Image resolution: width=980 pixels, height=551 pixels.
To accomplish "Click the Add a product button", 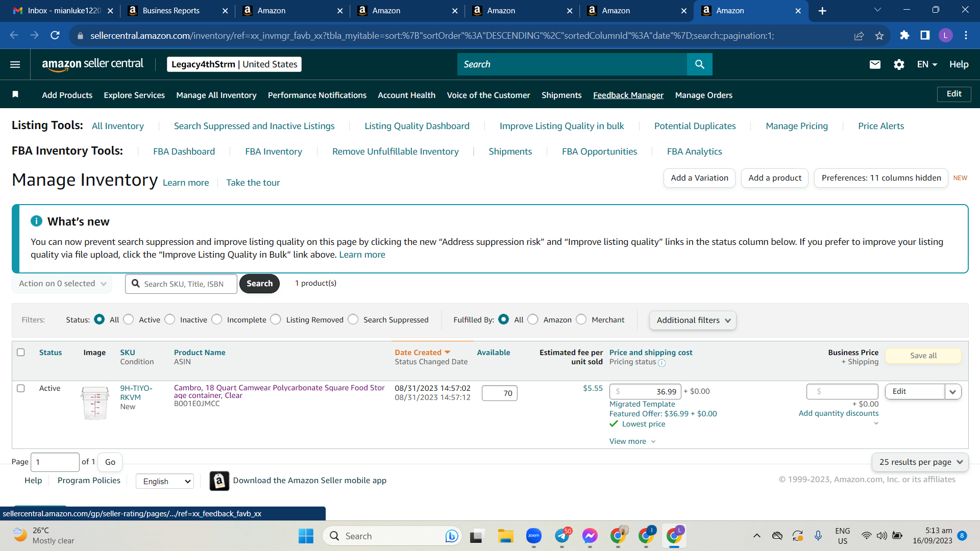I will [x=775, y=178].
